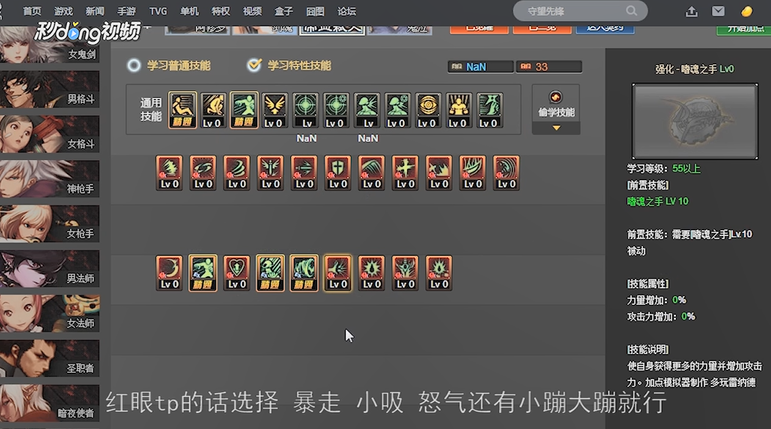This screenshot has height=429, width=771.
Task: Open the mail envelope icon
Action: (718, 11)
